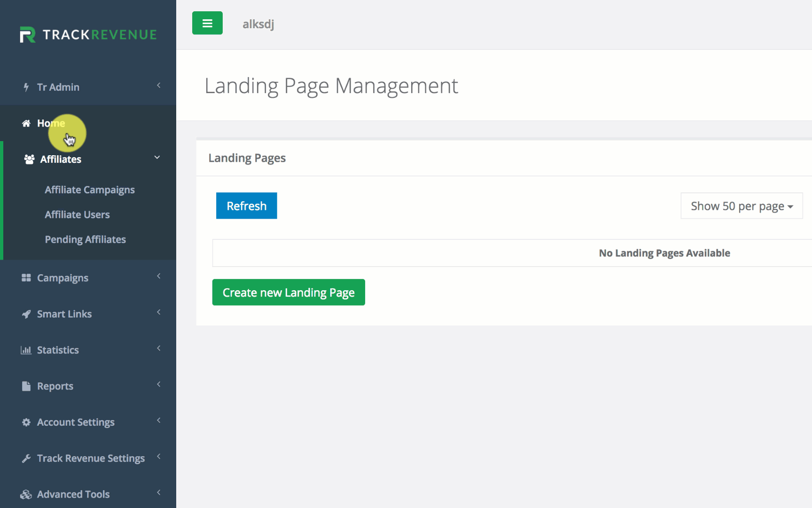Go to Home in sidebar

point(51,123)
